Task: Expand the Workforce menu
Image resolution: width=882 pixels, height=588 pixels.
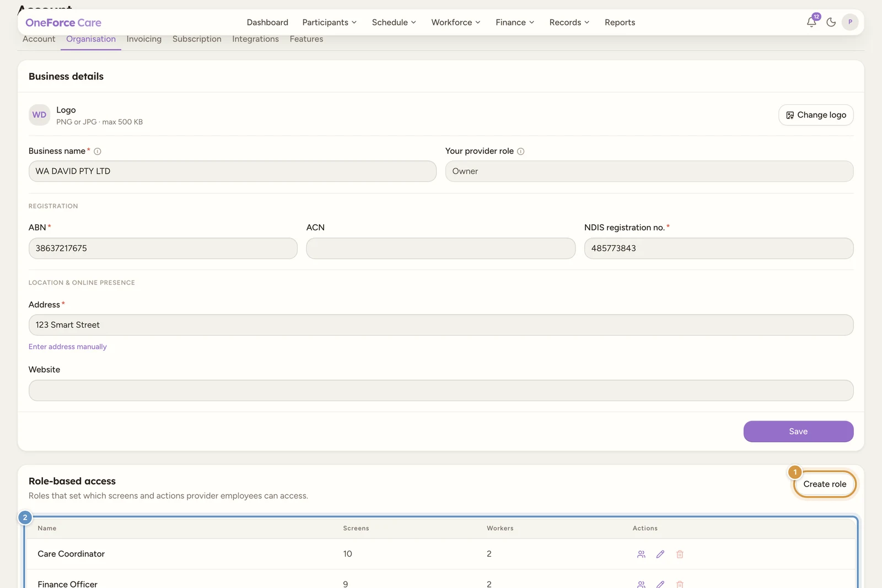Action: pyautogui.click(x=456, y=23)
